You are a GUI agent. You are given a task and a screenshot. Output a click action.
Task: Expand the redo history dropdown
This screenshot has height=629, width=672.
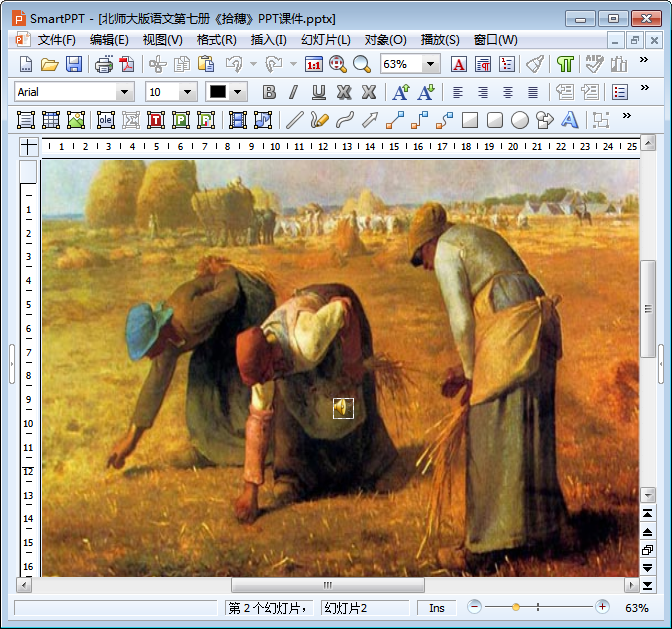tap(293, 64)
